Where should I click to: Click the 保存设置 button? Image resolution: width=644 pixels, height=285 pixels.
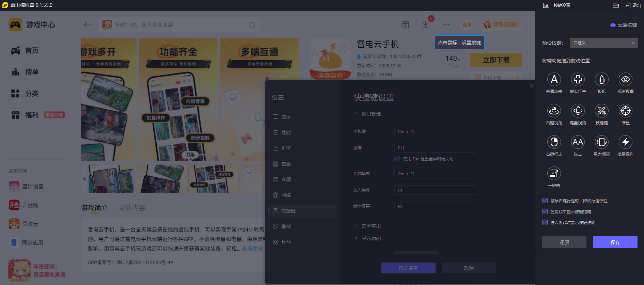408,268
